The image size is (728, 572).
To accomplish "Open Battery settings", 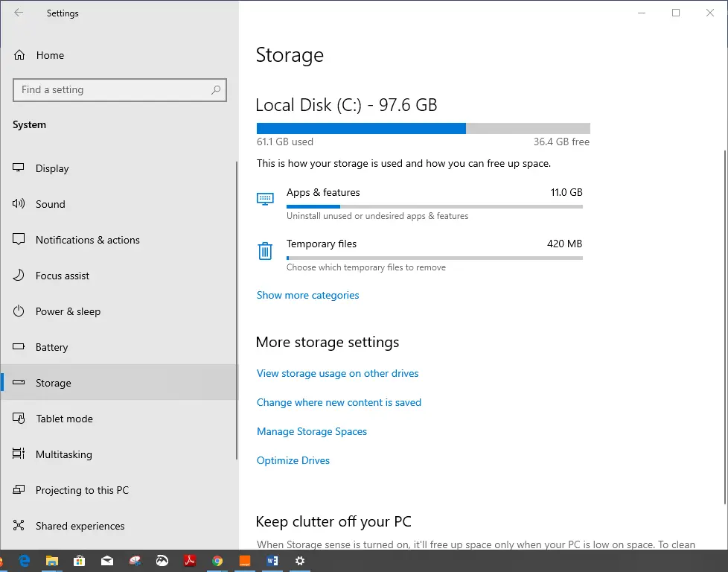I will [118, 347].
